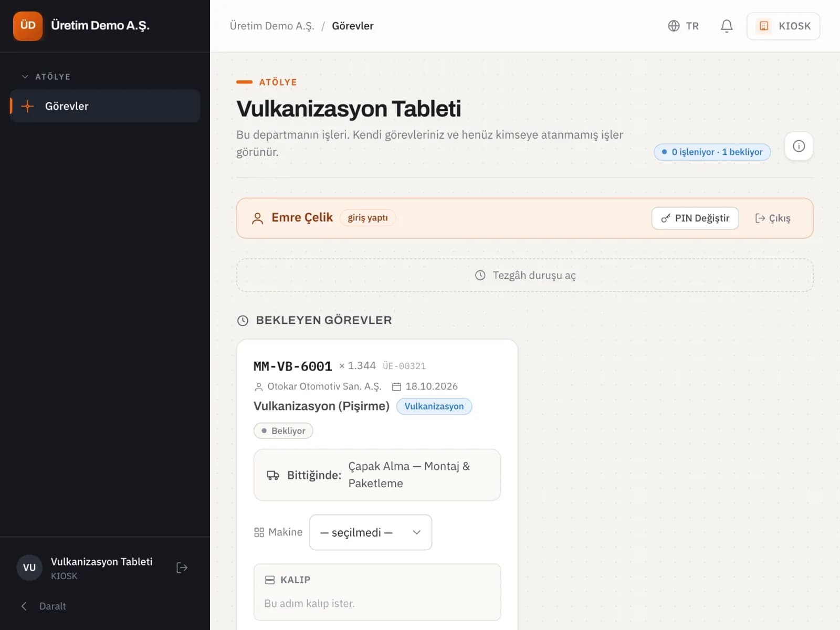Viewport: 840px width, 630px height.
Task: Click the giriş yaptı status label
Action: [367, 217]
